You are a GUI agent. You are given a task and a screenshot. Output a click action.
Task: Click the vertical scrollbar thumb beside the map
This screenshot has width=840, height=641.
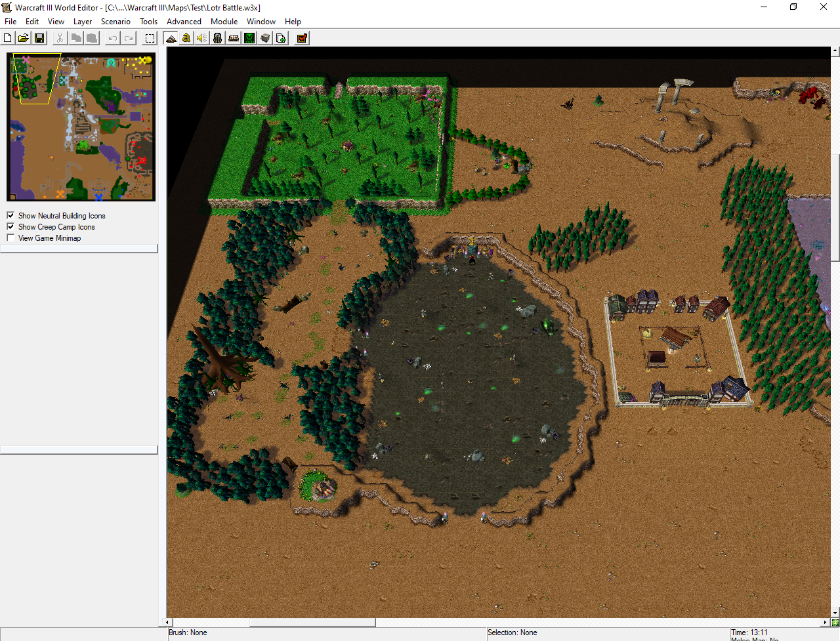click(x=835, y=207)
